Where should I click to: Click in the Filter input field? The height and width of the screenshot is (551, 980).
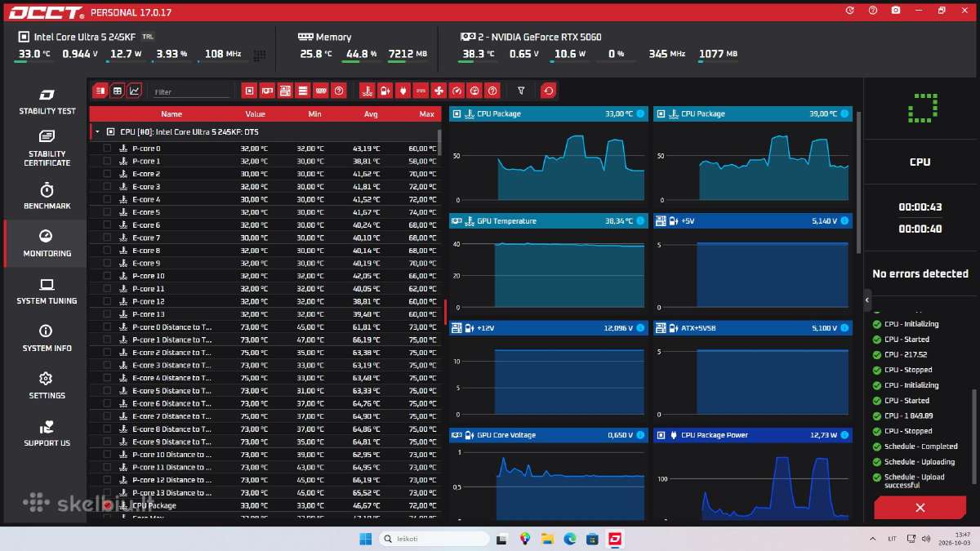191,92
